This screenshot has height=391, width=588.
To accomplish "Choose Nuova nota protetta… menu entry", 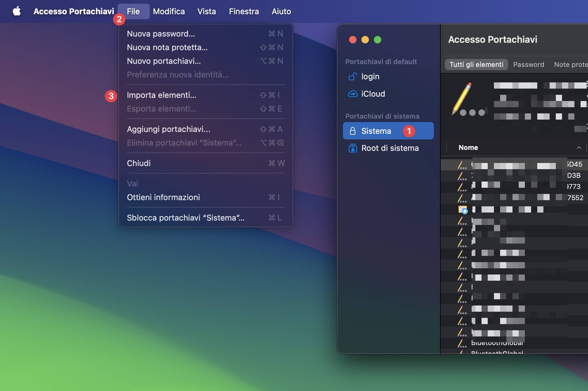I will [x=205, y=47].
